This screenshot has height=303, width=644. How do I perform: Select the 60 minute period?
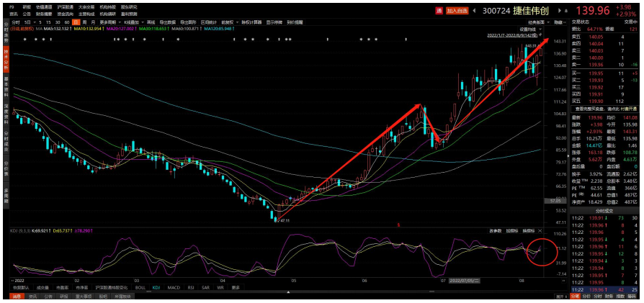tap(66, 22)
